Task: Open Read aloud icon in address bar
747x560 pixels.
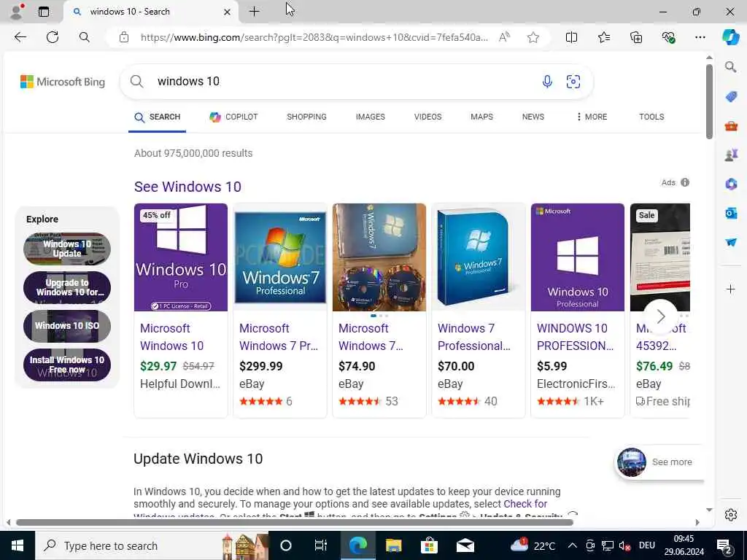Action: (504, 37)
